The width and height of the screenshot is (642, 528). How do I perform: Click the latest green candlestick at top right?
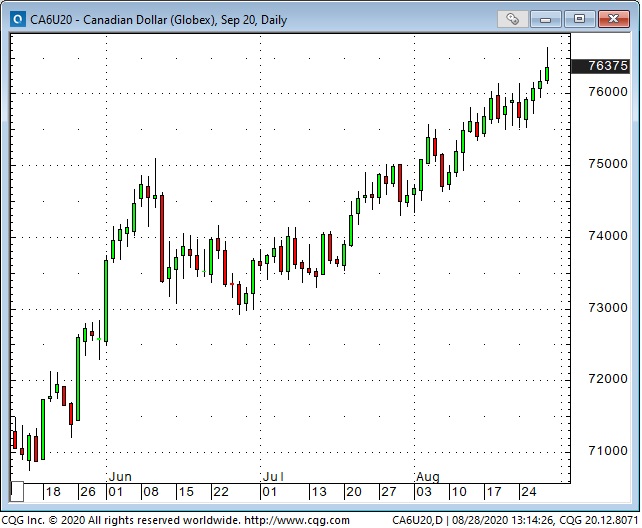pos(547,74)
